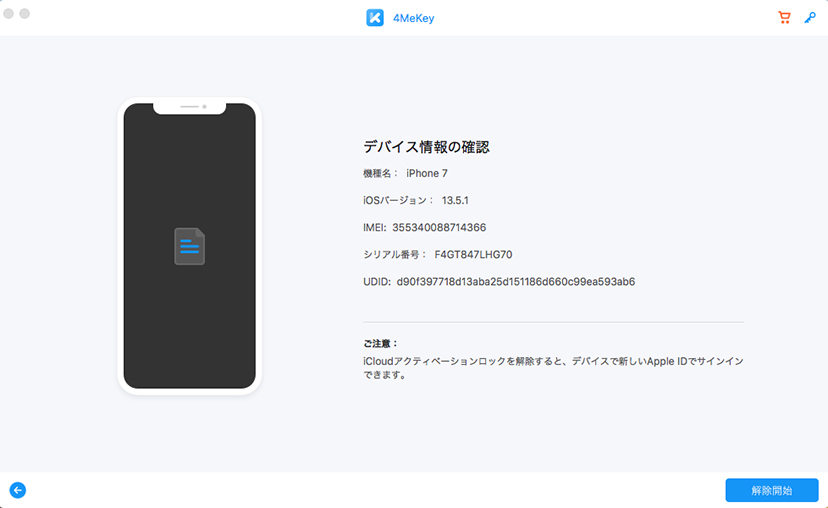Click the ご注意 notice heading
The image size is (828, 508).
coord(381,343)
